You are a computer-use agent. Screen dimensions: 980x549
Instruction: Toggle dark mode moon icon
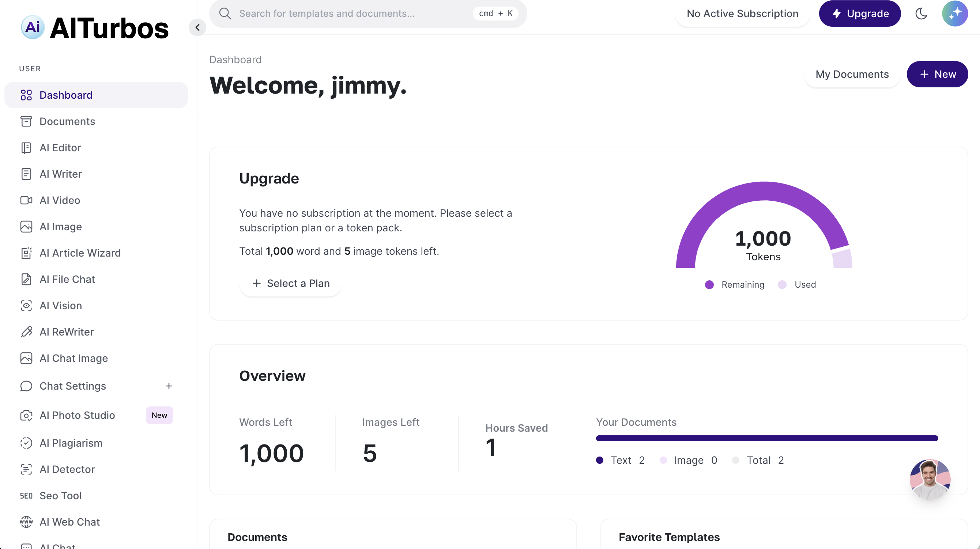tap(921, 14)
